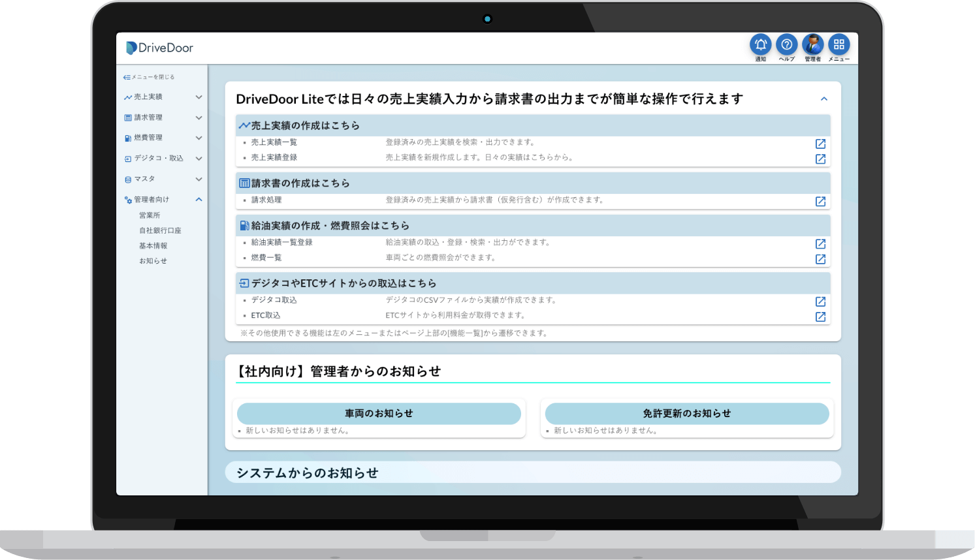Collapse the DriveDoor Lite intro panel
This screenshot has height=560, width=975.
pyautogui.click(x=823, y=99)
